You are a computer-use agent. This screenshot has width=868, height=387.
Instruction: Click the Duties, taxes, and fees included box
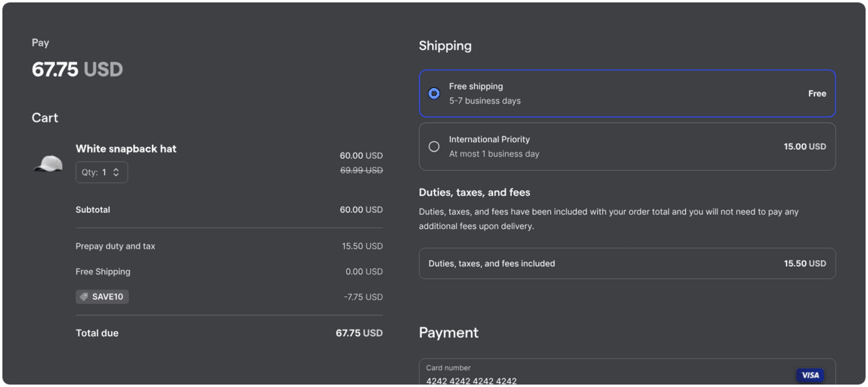pos(627,263)
